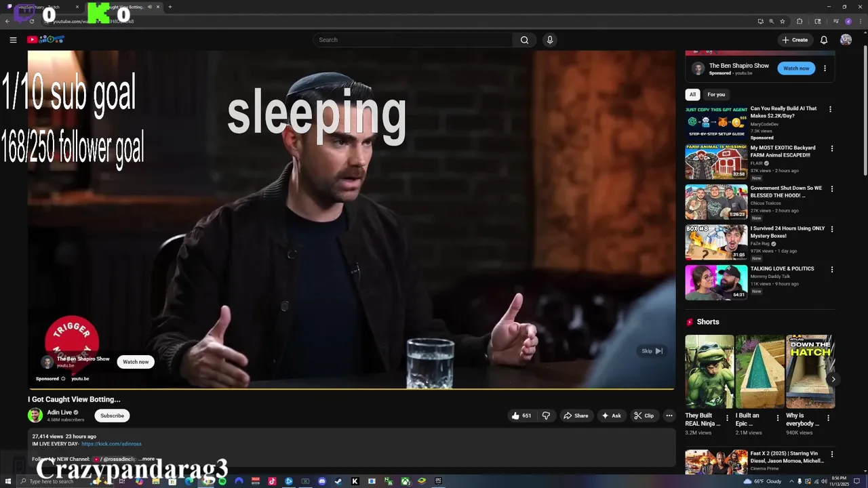The height and width of the screenshot is (488, 868).
Task: Switch to the Twitch browser tab
Action: click(x=43, y=7)
